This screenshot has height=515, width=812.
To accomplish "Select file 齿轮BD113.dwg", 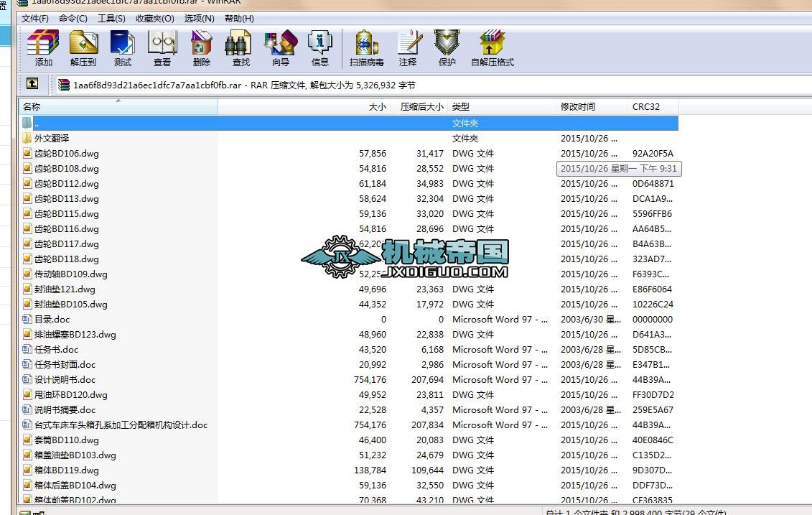I will pyautogui.click(x=66, y=198).
